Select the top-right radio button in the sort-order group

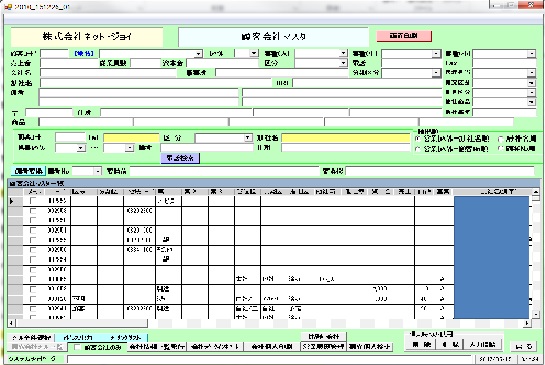pyautogui.click(x=501, y=139)
